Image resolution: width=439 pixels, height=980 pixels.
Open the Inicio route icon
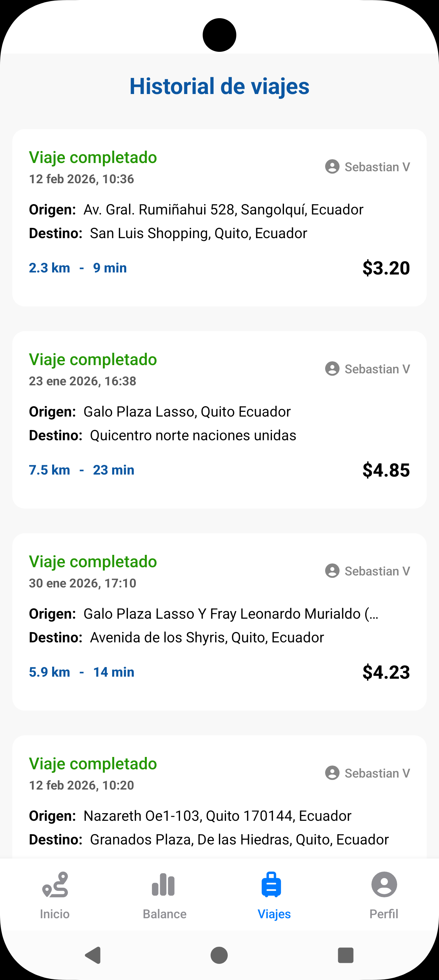(55, 885)
